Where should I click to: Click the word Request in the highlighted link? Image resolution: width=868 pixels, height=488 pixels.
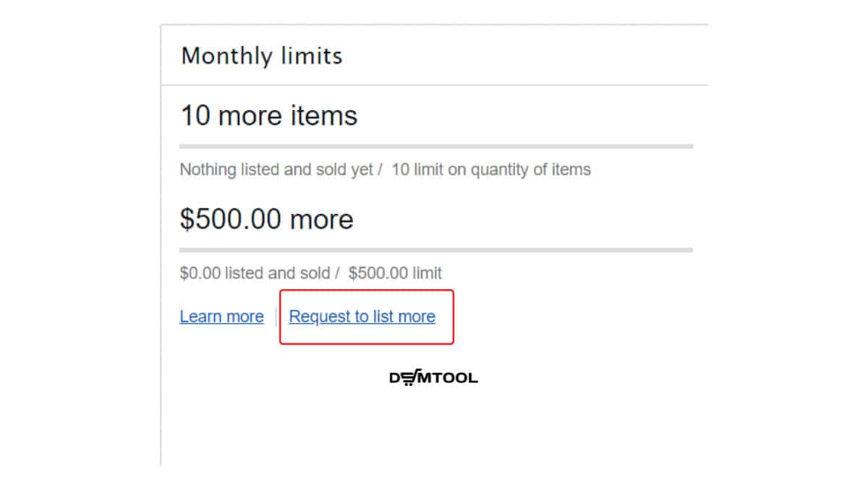pyautogui.click(x=318, y=317)
